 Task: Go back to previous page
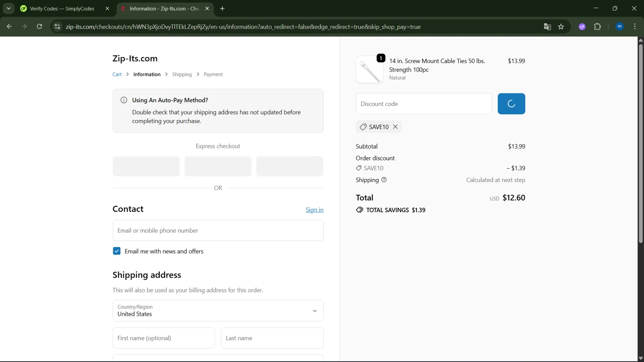point(9,27)
